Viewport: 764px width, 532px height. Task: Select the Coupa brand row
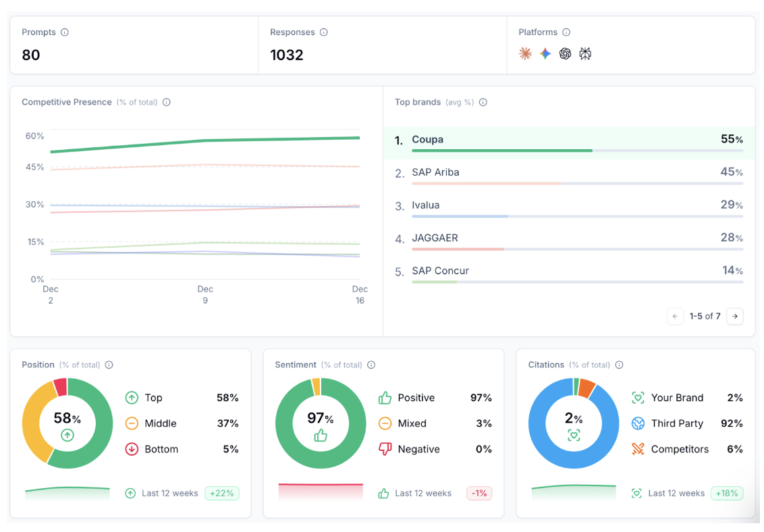568,140
